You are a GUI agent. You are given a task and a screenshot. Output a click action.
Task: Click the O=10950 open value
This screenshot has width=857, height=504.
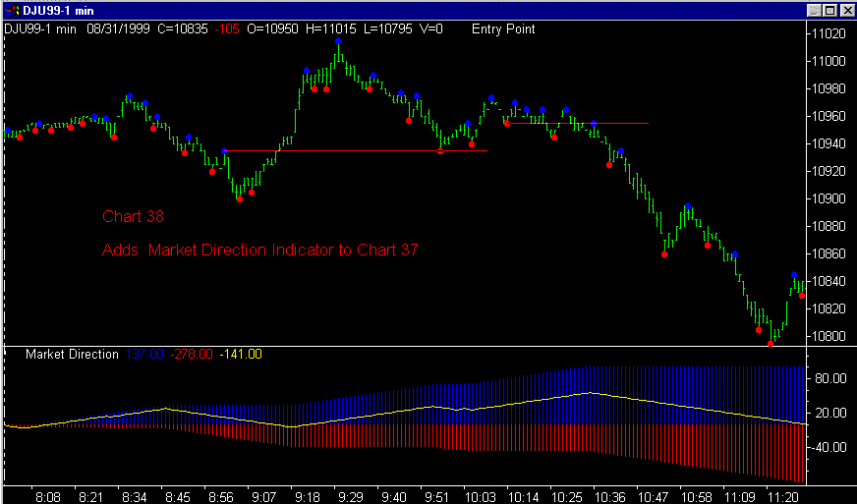tap(273, 28)
